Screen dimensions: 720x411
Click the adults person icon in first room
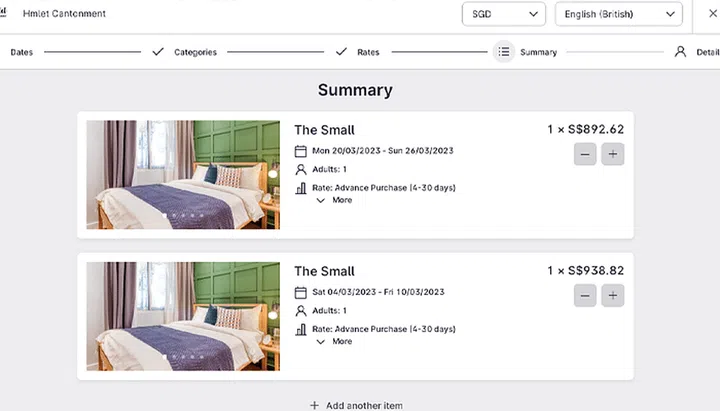(300, 170)
